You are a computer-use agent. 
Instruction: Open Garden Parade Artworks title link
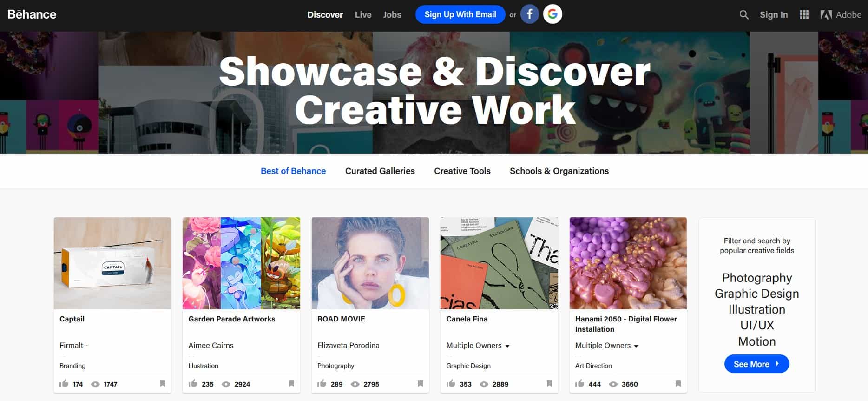(x=232, y=319)
